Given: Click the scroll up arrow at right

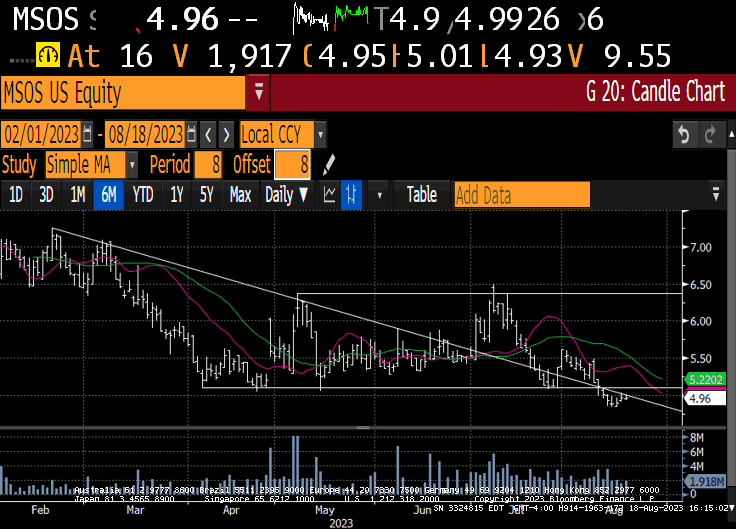Looking at the screenshot, I should coord(731,135).
